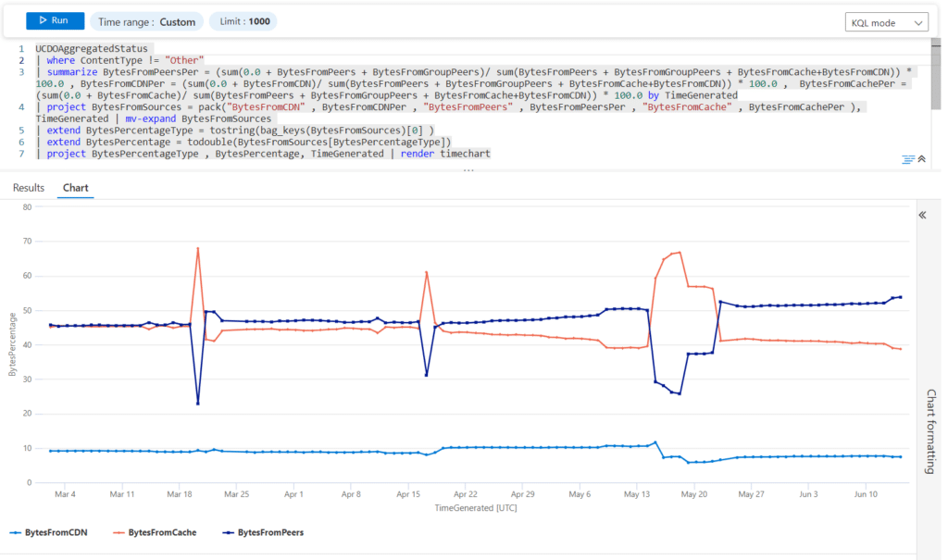Toggle BytesFromCache legend series
This screenshot has height=560, width=948.
pyautogui.click(x=155, y=532)
